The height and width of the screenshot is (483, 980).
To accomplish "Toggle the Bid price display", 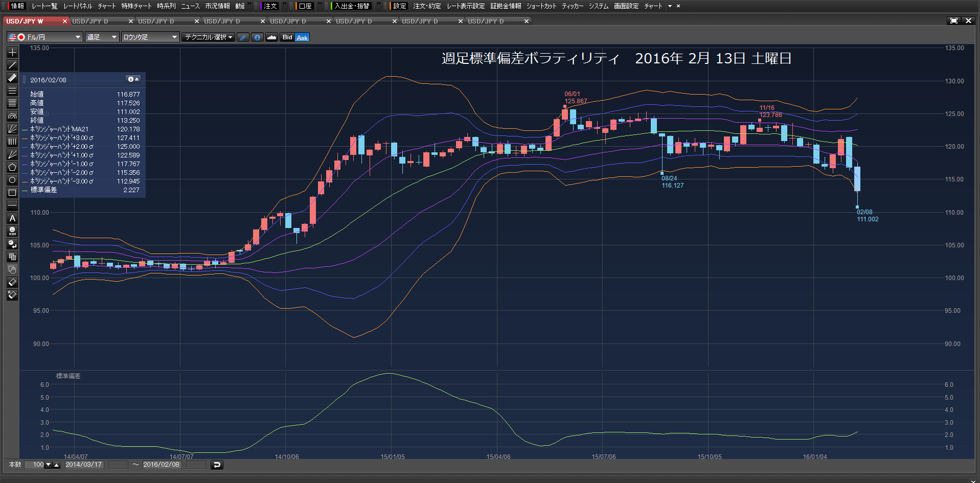I will pos(287,37).
